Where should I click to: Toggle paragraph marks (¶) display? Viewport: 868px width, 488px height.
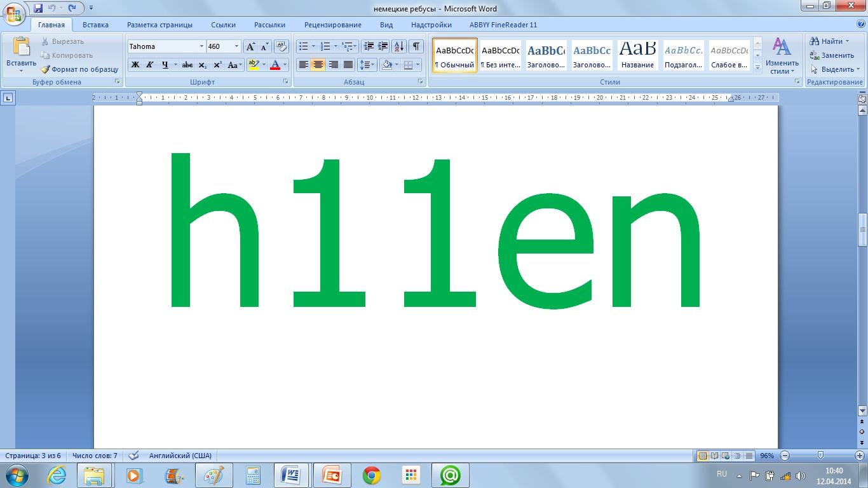point(416,46)
